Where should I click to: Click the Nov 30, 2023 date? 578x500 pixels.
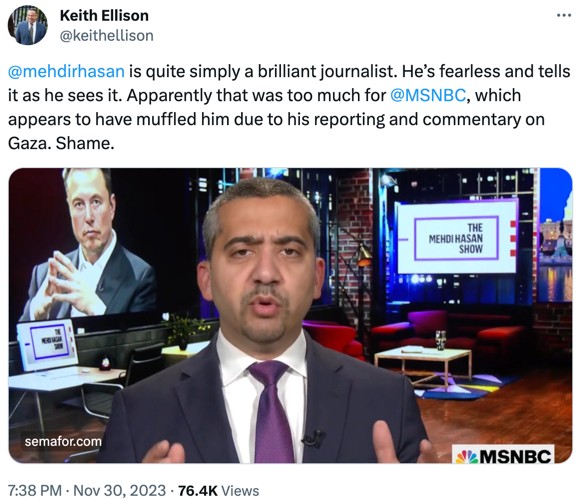120,490
